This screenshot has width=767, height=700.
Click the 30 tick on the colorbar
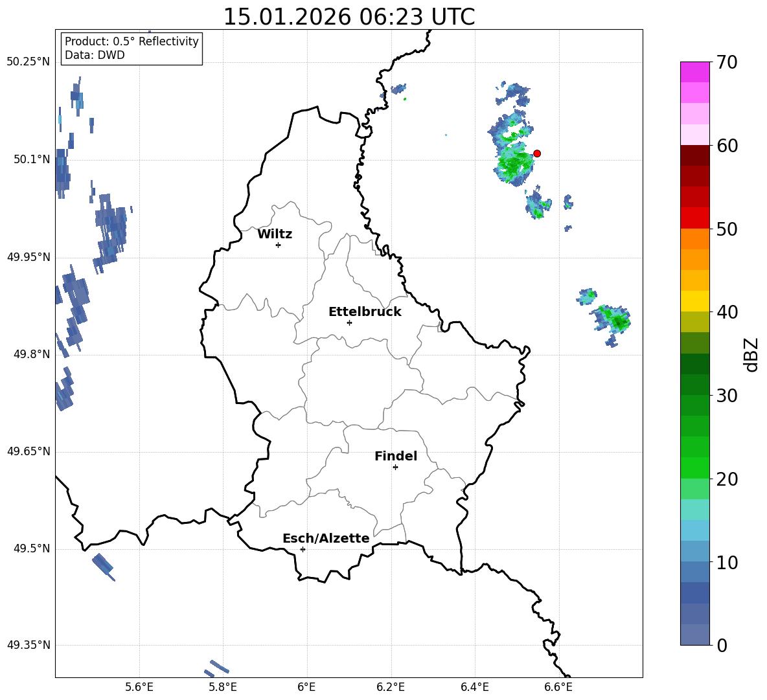pos(727,396)
